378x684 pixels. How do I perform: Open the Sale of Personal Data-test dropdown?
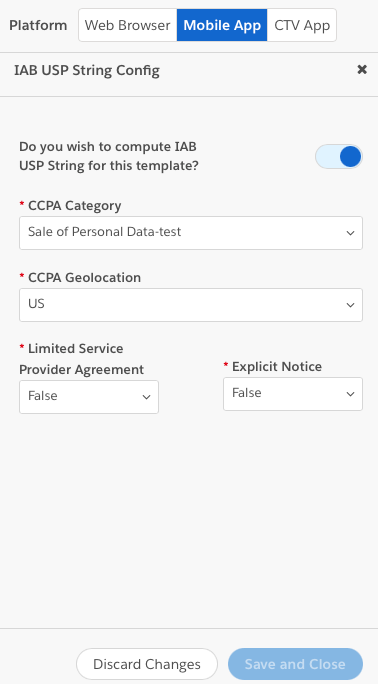coord(191,233)
